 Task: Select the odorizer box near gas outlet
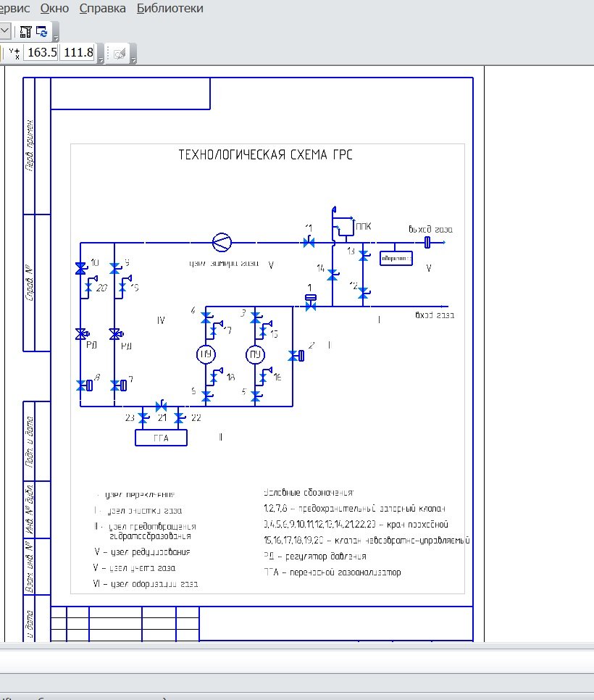[396, 259]
